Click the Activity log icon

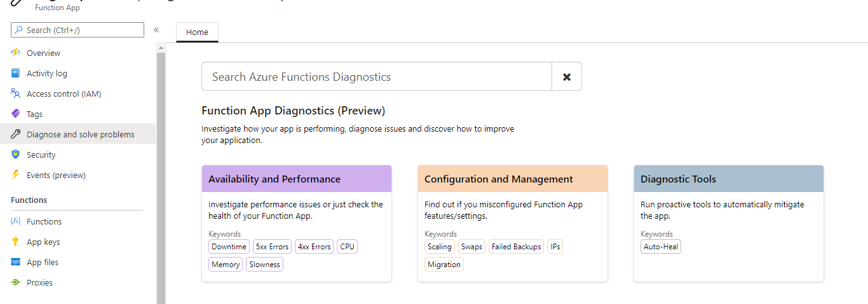point(16,73)
